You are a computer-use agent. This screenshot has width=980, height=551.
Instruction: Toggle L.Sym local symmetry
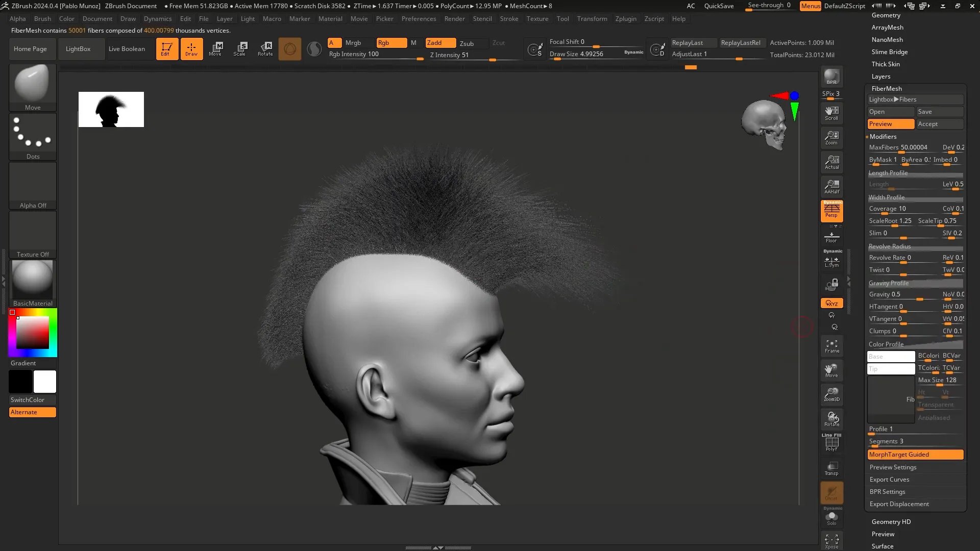tap(831, 261)
